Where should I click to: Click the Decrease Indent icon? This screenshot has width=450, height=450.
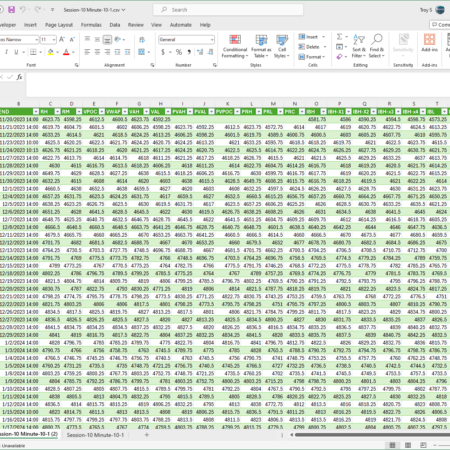click(117, 52)
